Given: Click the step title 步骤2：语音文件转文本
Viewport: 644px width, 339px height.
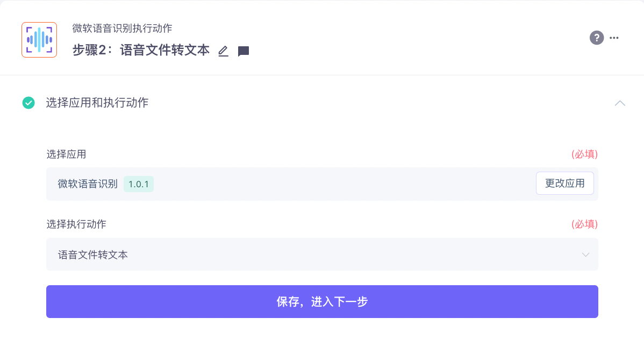Looking at the screenshot, I should [x=141, y=50].
